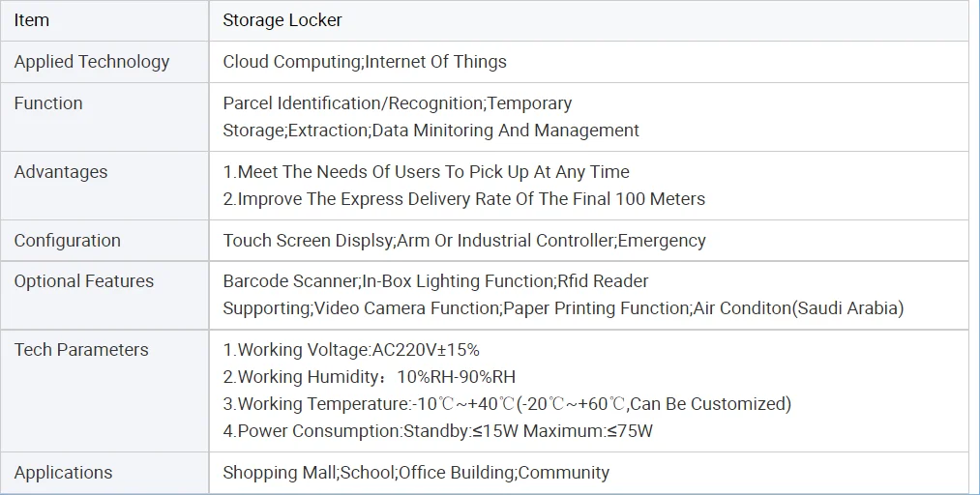Click the "Function" row label

point(48,103)
